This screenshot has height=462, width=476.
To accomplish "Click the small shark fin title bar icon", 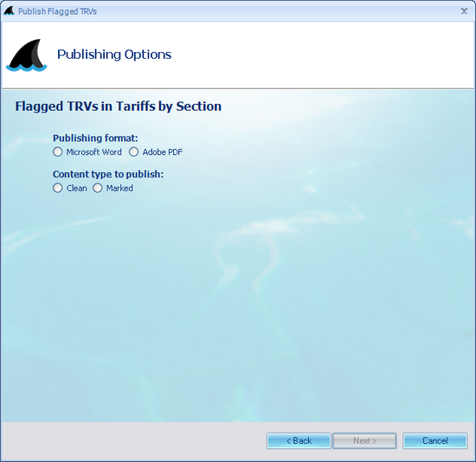I will coord(9,11).
